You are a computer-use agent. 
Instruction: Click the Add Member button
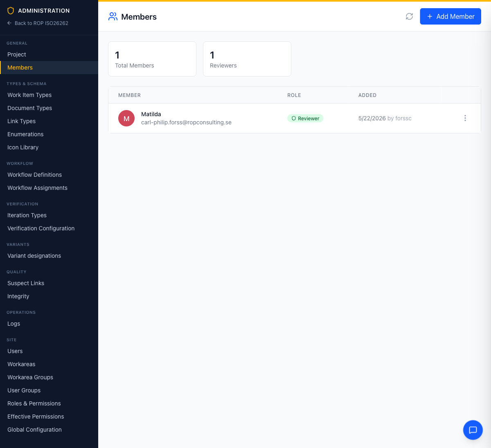pos(450,16)
